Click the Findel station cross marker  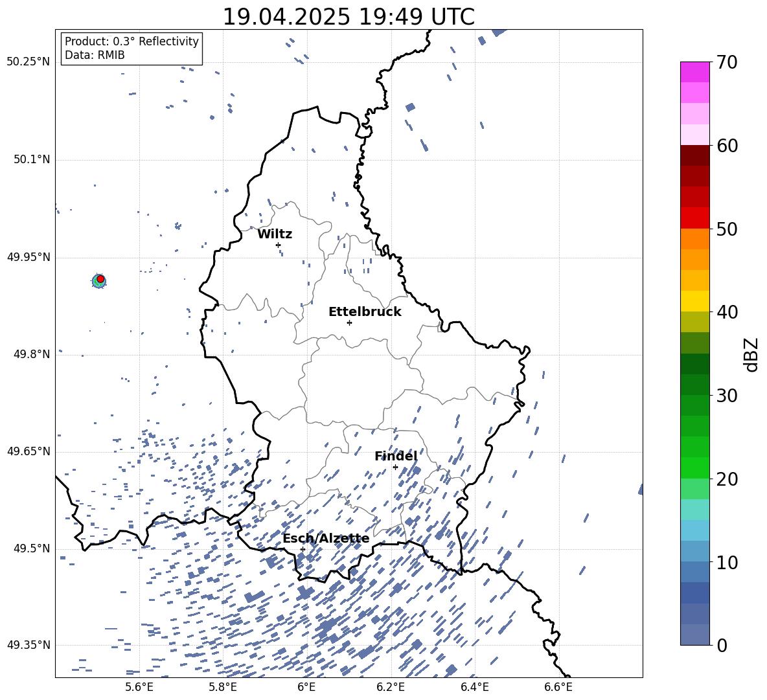point(395,468)
